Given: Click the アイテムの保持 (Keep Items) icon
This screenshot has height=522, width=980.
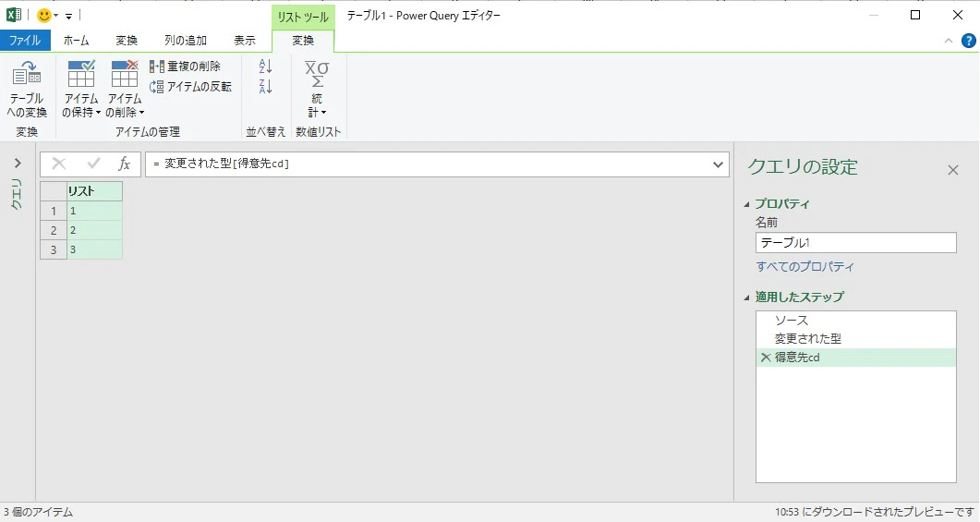Looking at the screenshot, I should (x=81, y=73).
